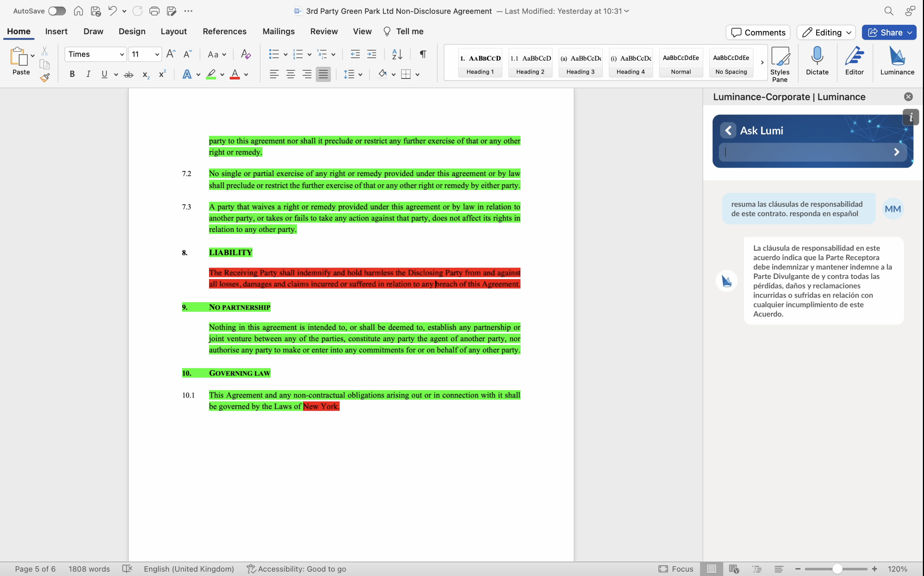Open the Design tab
924x576 pixels.
click(x=132, y=31)
